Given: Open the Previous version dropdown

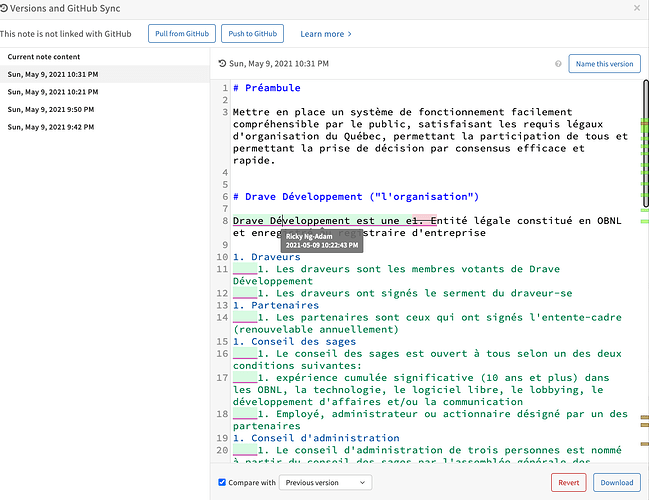Looking at the screenshot, I should point(325,483).
